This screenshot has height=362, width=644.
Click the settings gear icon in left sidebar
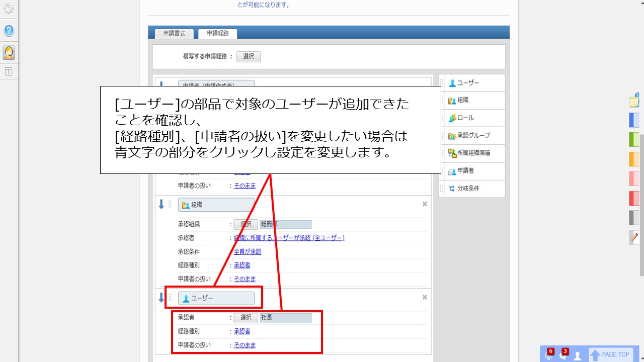(9, 9)
